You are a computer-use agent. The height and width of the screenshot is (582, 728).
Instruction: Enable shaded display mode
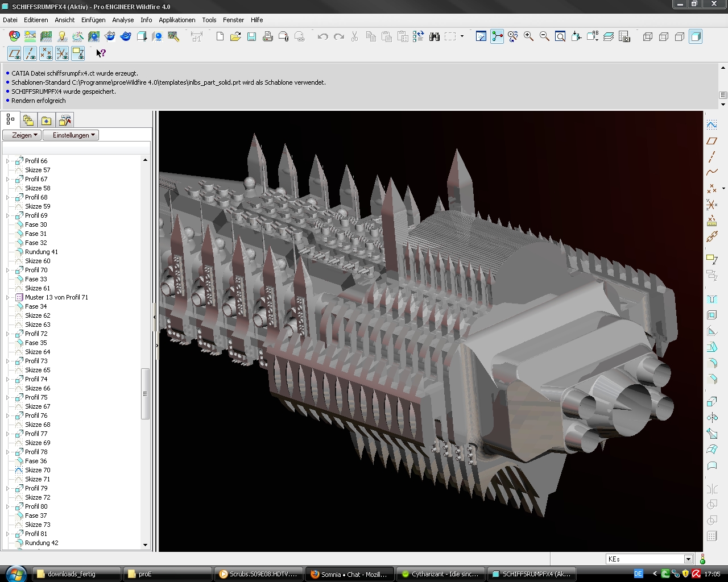click(x=696, y=37)
